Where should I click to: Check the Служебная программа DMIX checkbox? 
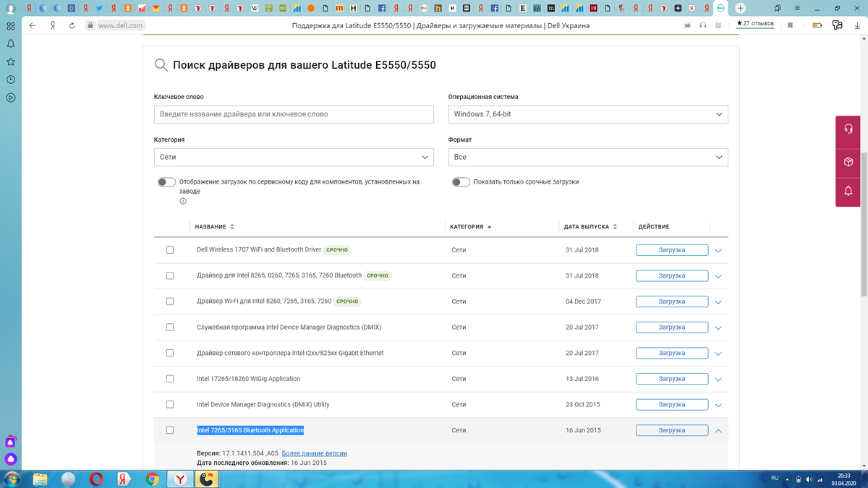click(x=170, y=327)
